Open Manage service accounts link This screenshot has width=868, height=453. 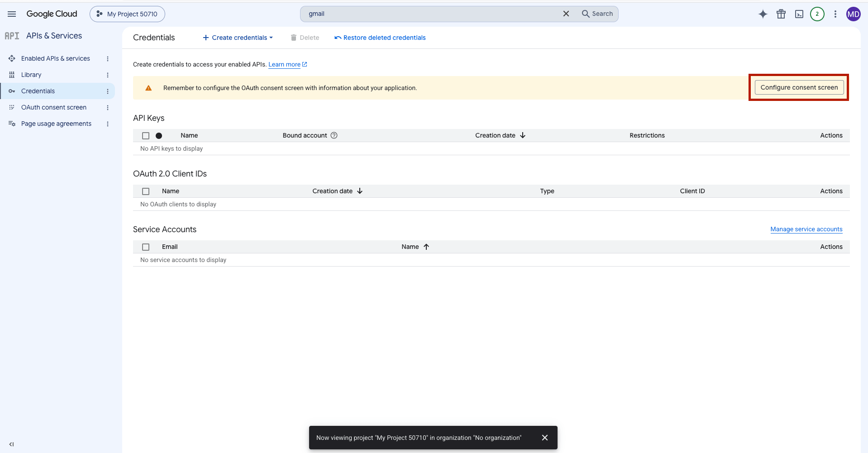806,229
